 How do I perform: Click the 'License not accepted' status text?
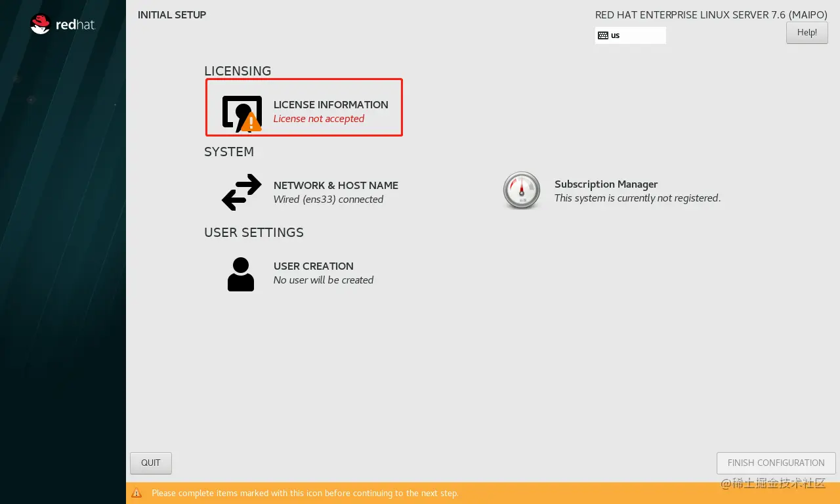pyautogui.click(x=319, y=119)
